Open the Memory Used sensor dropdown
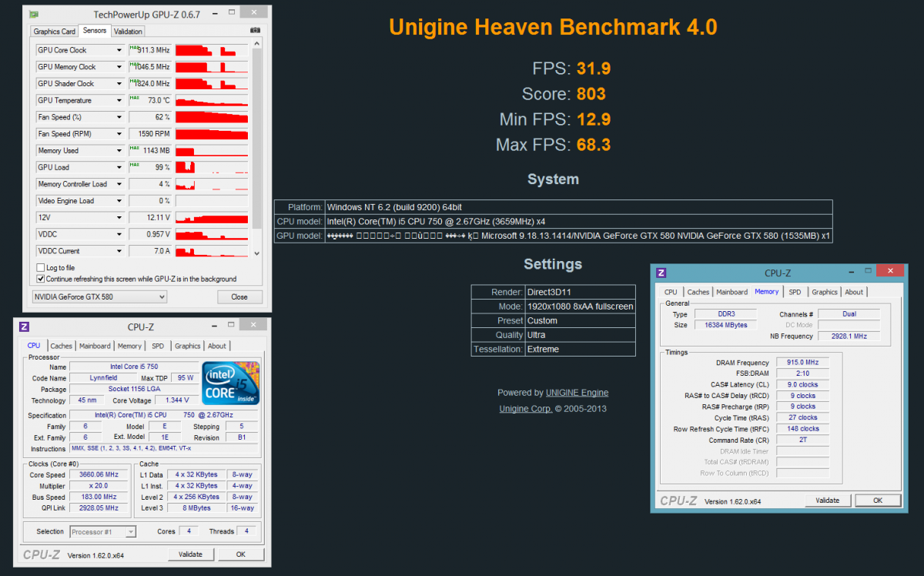This screenshot has width=924, height=576. 119,151
